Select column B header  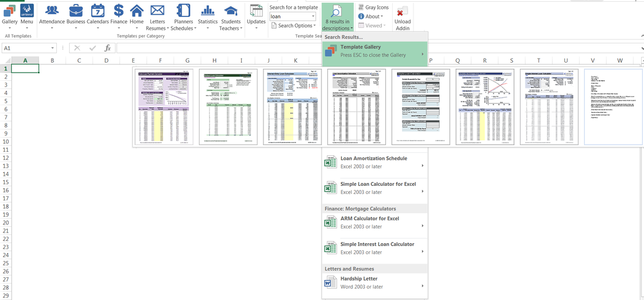coord(52,60)
